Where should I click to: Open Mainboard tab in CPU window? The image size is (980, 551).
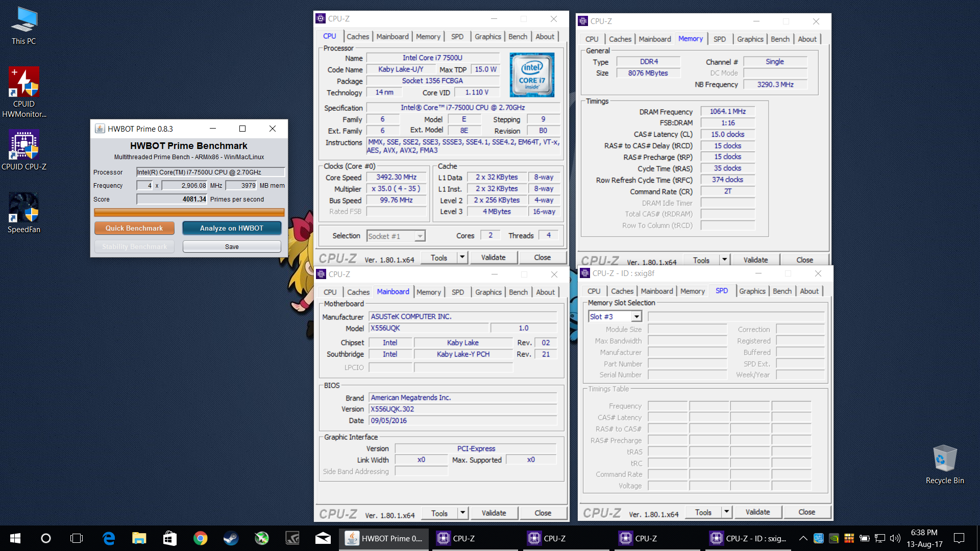393,37
